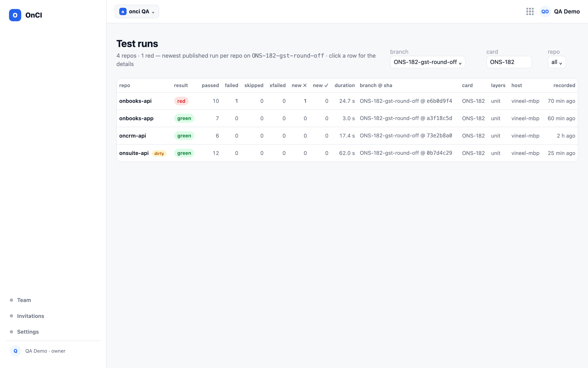Click the 24.7 s duration value
588x368 pixels.
[347, 101]
